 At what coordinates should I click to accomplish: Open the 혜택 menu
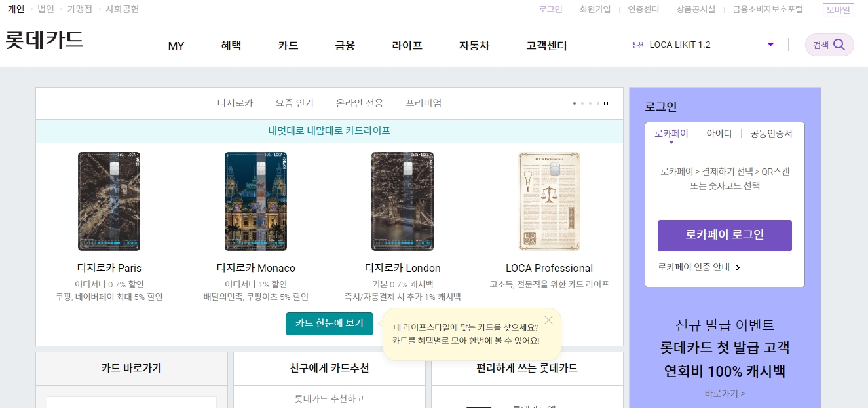point(231,46)
